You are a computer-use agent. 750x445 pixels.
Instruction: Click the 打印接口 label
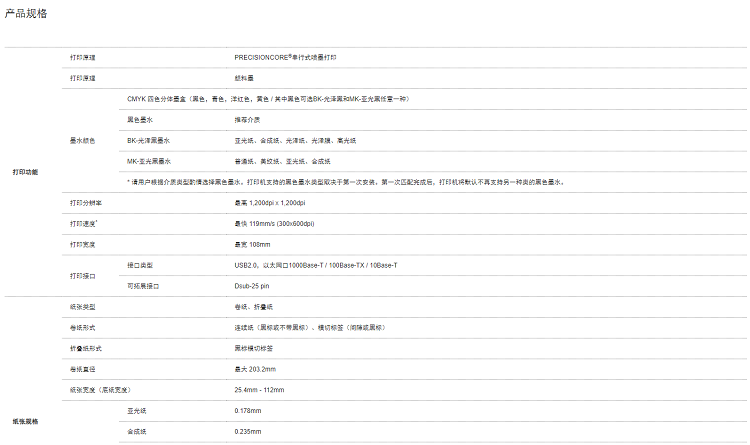pyautogui.click(x=82, y=276)
